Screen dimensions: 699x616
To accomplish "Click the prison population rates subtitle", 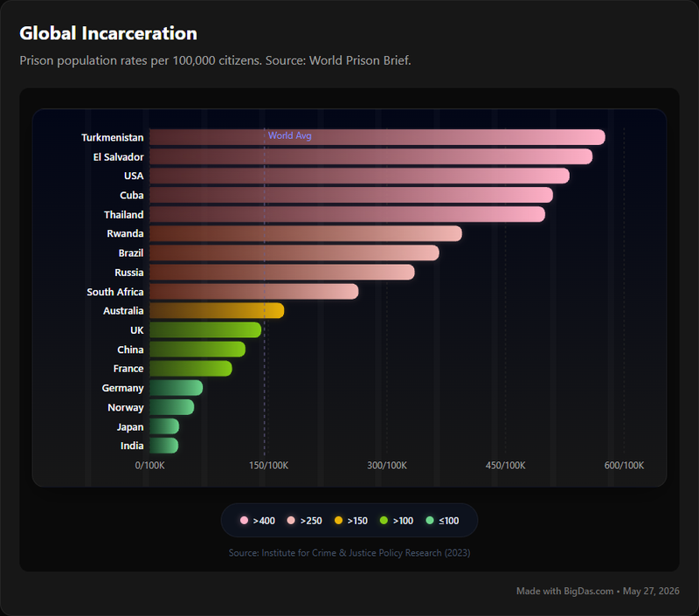I will pyautogui.click(x=215, y=60).
